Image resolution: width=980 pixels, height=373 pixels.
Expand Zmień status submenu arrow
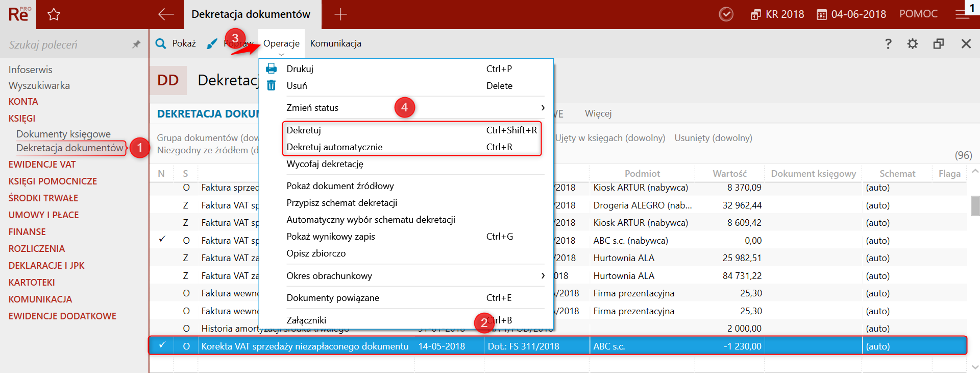[x=543, y=107]
